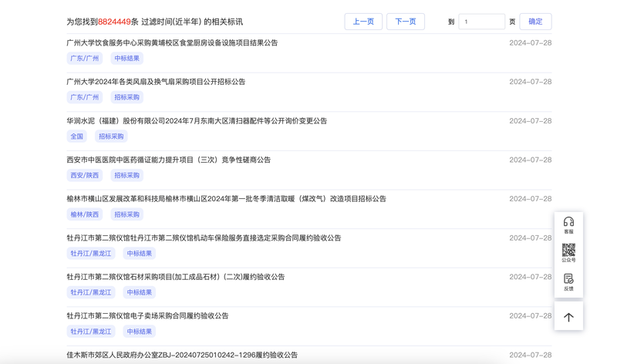This screenshot has width=617, height=364.
Task: Click 中标结果 tag under 机动车保险 notice
Action: [x=140, y=254]
